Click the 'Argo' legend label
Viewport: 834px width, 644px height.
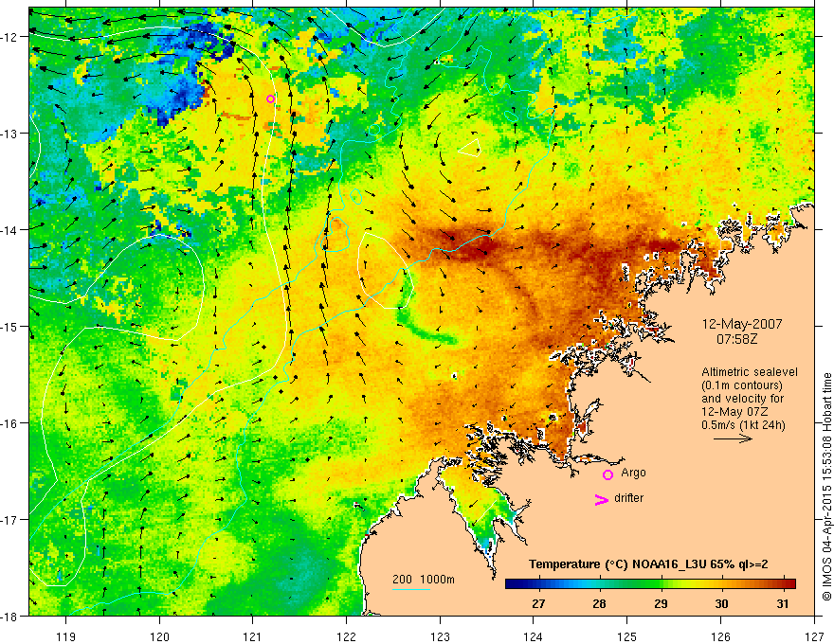(x=633, y=473)
